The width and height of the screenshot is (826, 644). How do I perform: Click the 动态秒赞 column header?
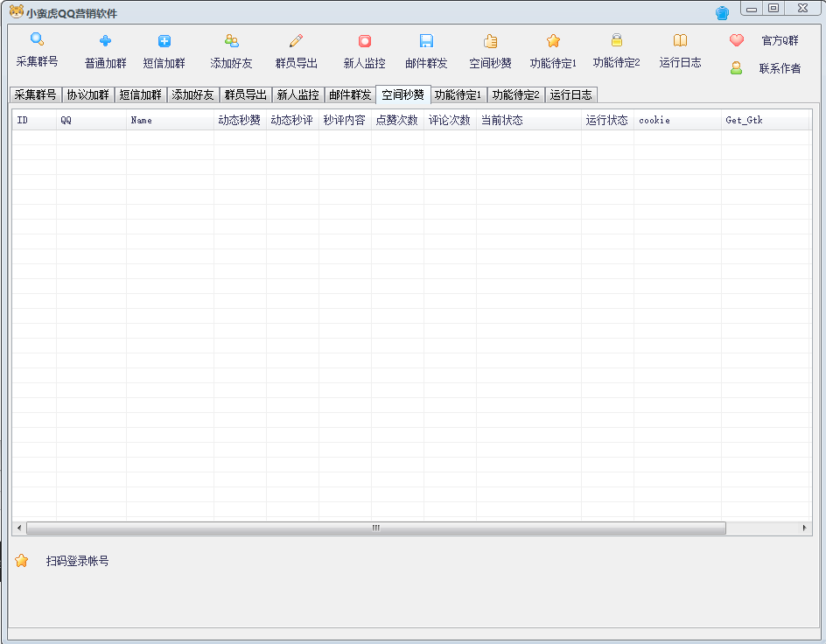[239, 121]
